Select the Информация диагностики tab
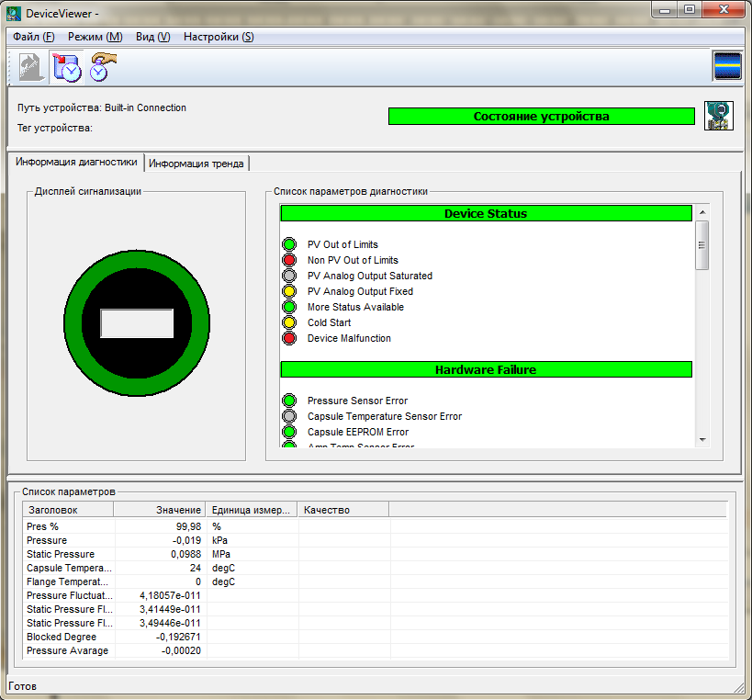 [x=76, y=163]
